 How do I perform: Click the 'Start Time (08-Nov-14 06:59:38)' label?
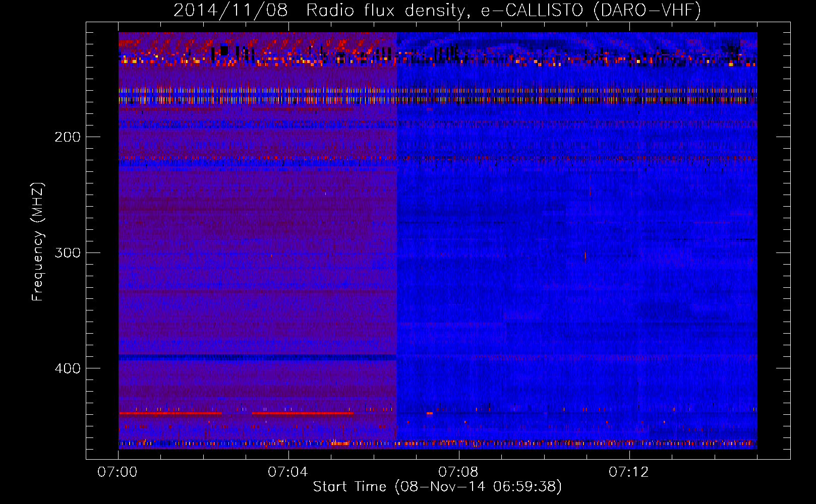pos(437,487)
